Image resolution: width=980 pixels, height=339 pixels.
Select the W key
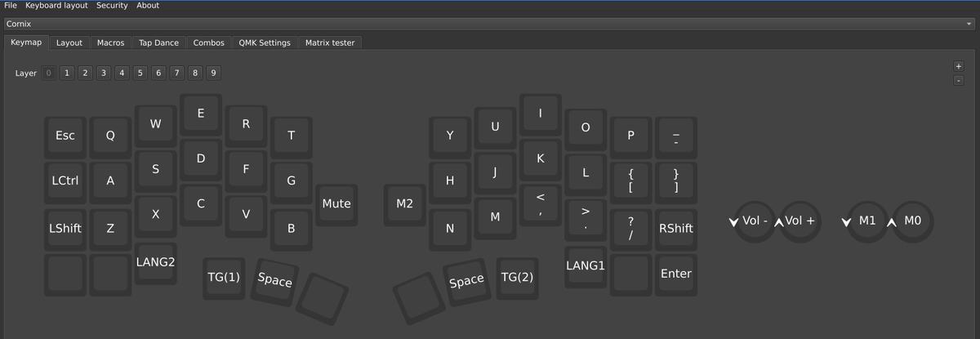(155, 124)
